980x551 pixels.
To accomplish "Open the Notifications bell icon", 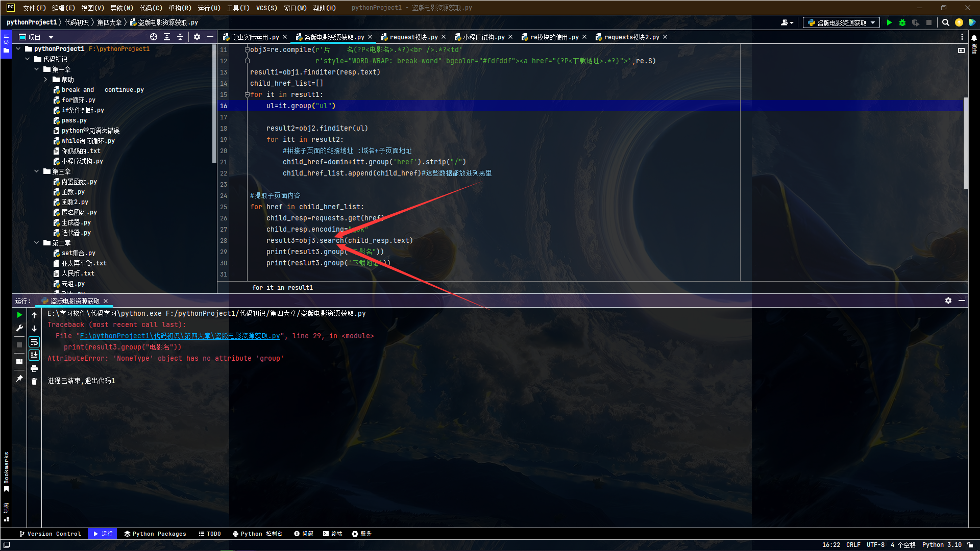I will 974,38.
